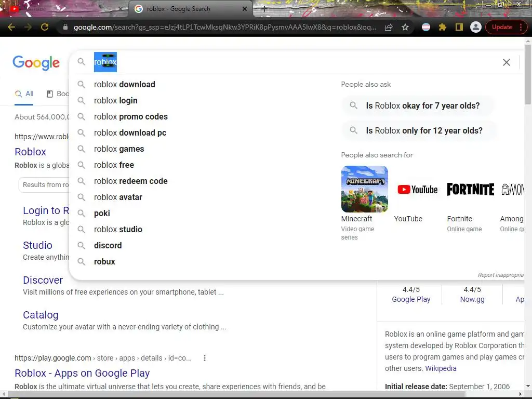This screenshot has width=532, height=399.
Task: Switch to the YouTube tab
Action: [x=64, y=9]
